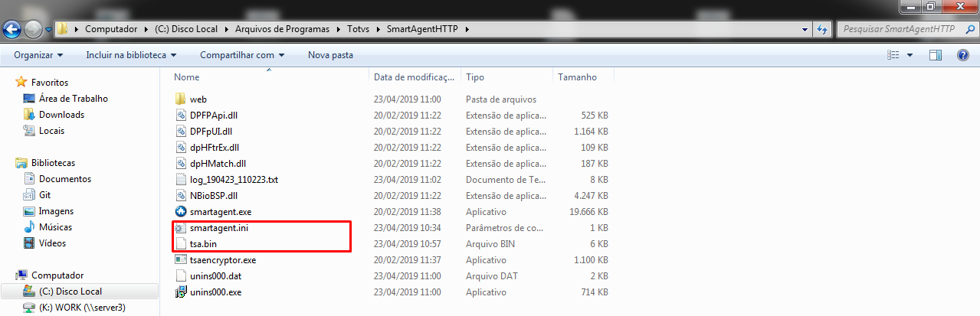Open the (K:) WORK network drive
This screenshot has height=316, width=980.
pos(73,308)
